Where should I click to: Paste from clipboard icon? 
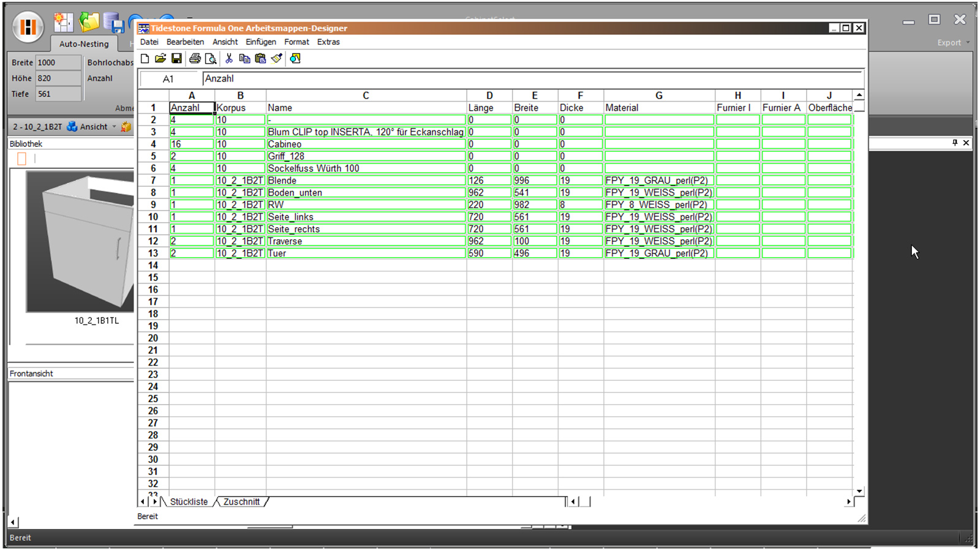260,59
